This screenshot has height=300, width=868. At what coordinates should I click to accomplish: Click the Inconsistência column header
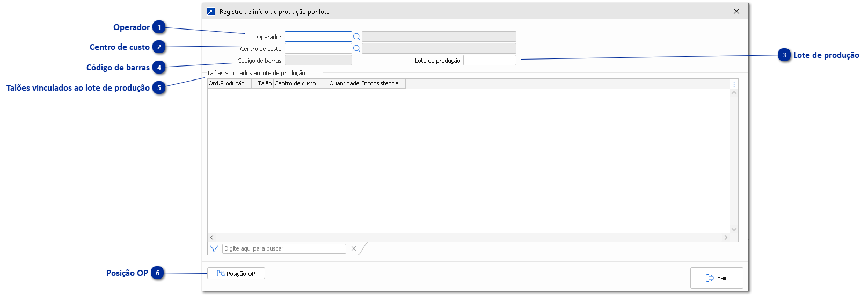click(x=383, y=83)
